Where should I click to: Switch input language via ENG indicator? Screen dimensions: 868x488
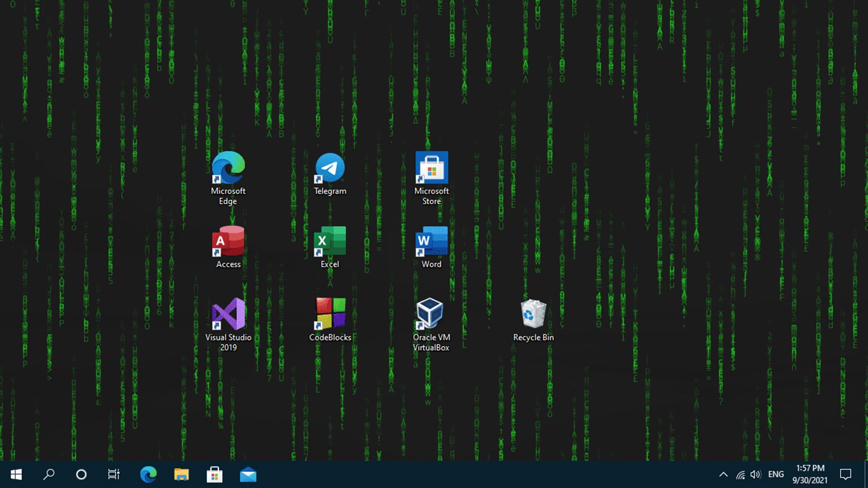(x=775, y=474)
